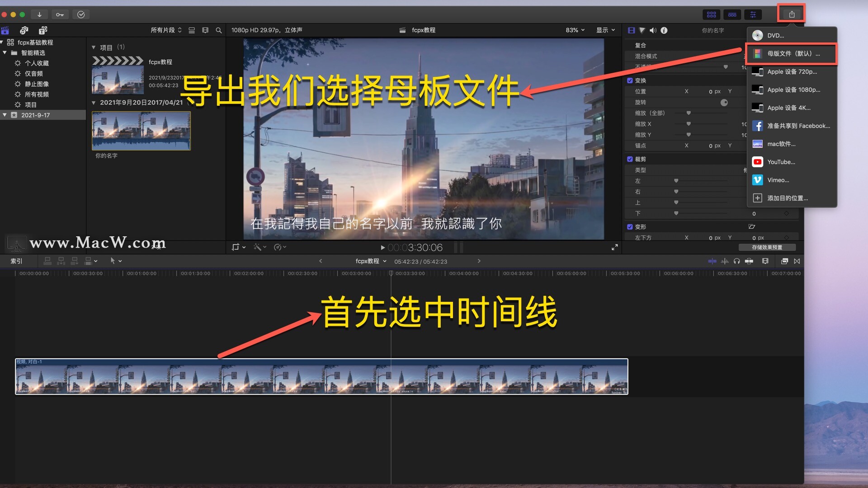Click the Share export icon
The image size is (868, 488).
pyautogui.click(x=792, y=14)
